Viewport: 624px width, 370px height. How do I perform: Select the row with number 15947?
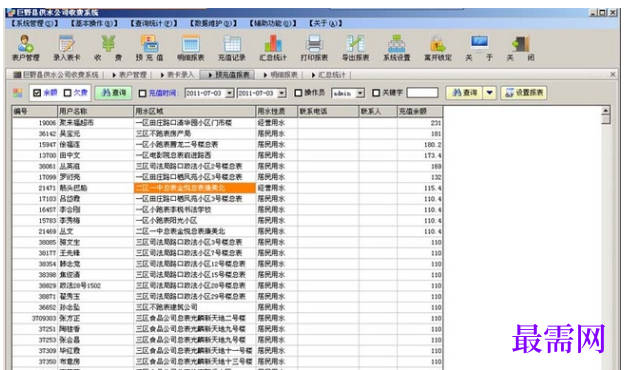tap(227, 144)
